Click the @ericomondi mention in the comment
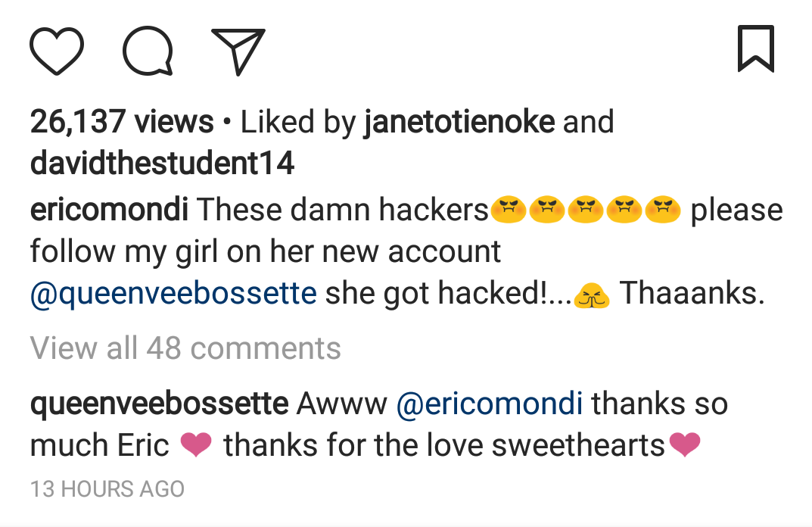The height and width of the screenshot is (527, 812). tap(490, 404)
